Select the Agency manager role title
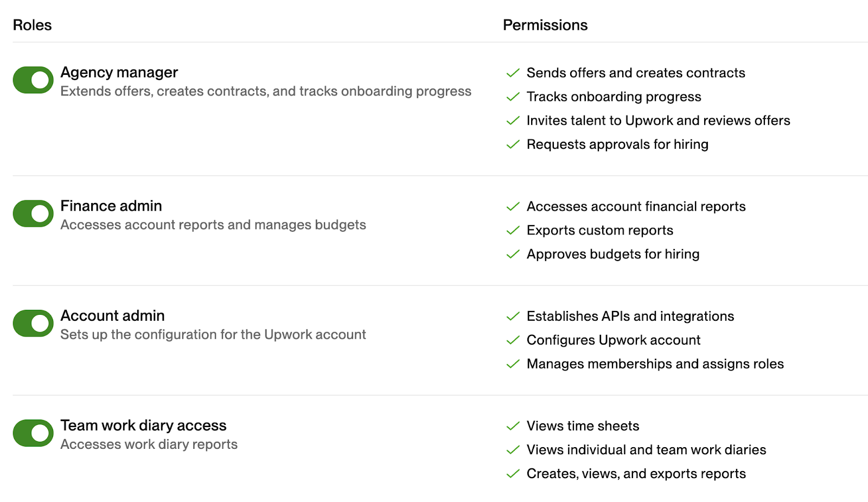868x502 pixels. click(x=119, y=73)
